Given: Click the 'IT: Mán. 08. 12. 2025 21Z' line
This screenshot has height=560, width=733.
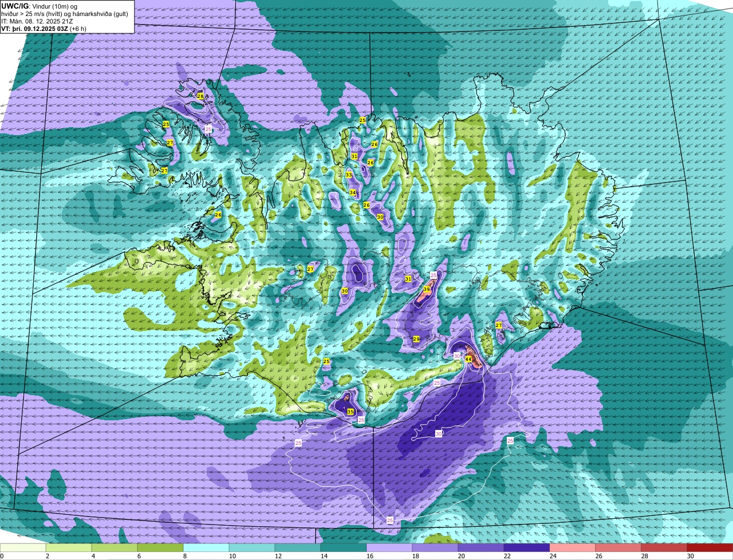Looking at the screenshot, I should tap(37, 21).
